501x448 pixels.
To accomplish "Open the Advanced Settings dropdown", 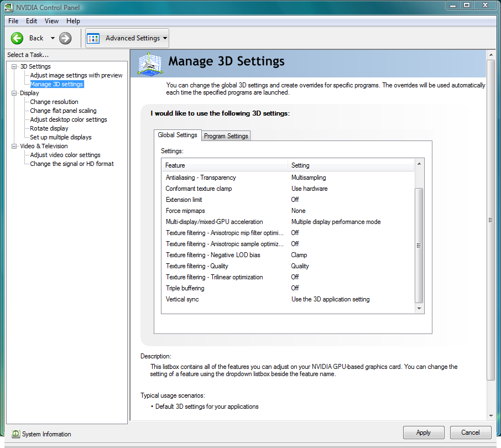I will (x=165, y=38).
